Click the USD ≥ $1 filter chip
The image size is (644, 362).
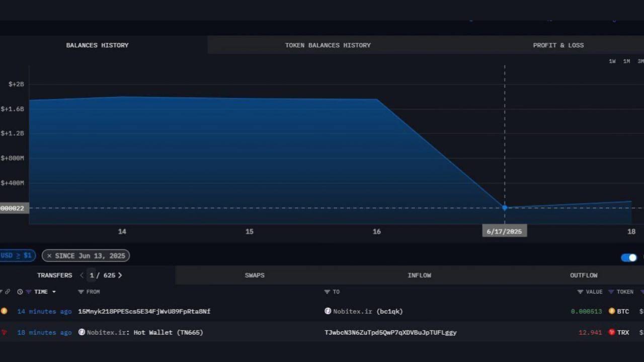point(17,256)
